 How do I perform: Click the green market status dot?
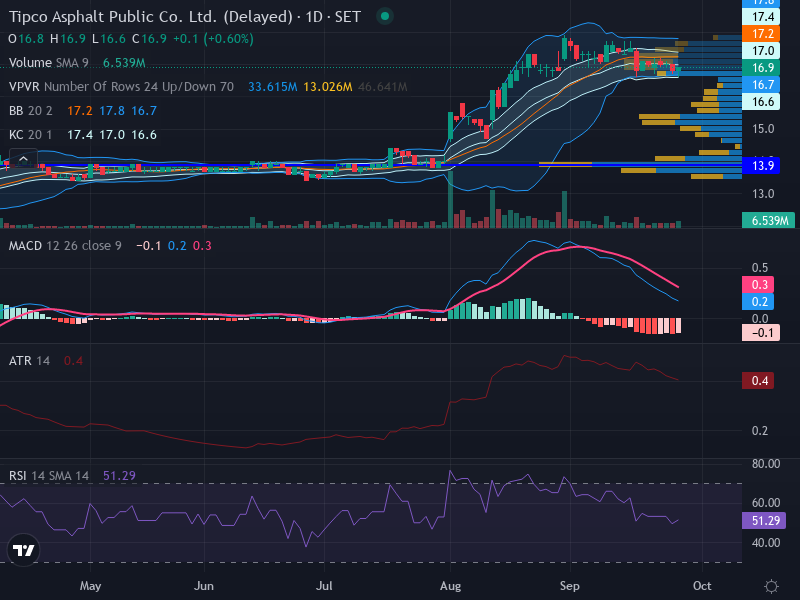tap(385, 16)
